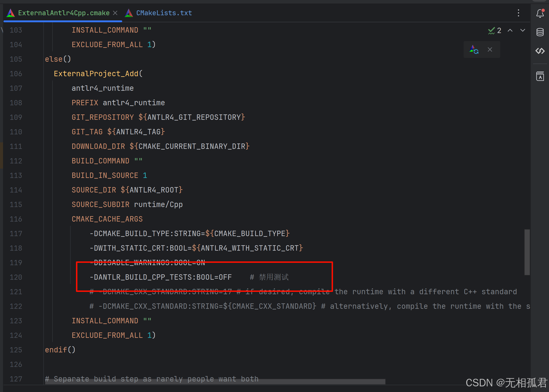Reload the CMake project via floating widget icon
Viewport: 549px width, 392px height.
pyautogui.click(x=474, y=49)
